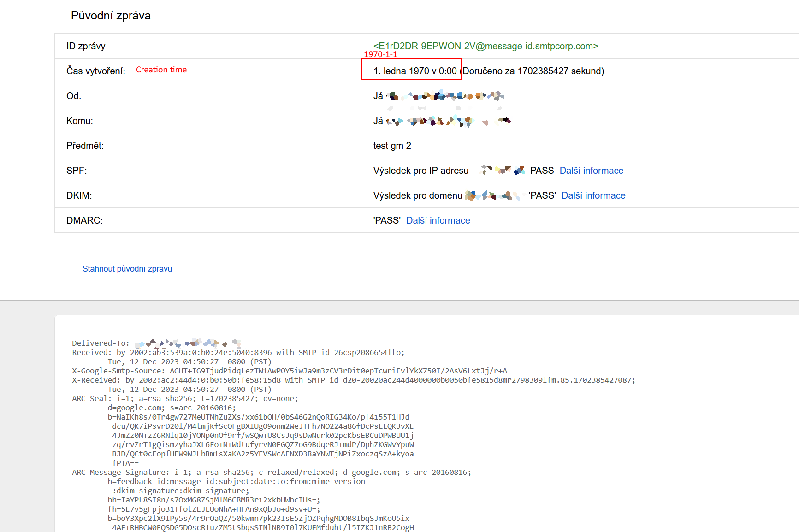The image size is (799, 532).
Task: Click the subject value 'test gm 2'
Action: point(392,146)
